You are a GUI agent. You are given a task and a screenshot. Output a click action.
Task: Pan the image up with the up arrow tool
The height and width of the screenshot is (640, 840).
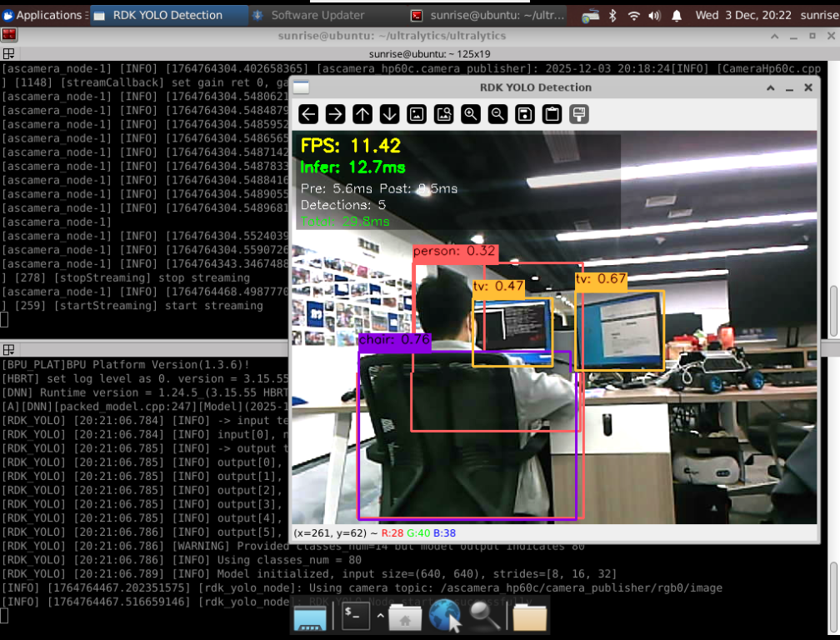362,114
